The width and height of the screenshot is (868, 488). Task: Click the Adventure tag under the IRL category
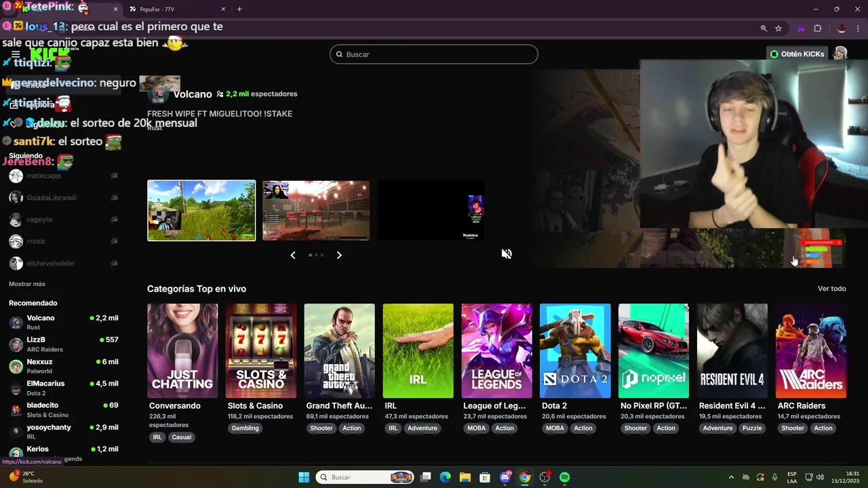[422, 428]
